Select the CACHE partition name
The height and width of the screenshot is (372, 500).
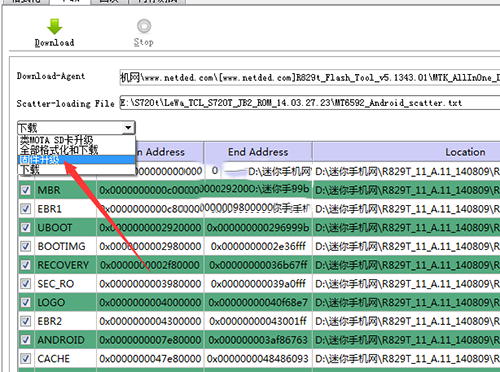[x=54, y=358]
